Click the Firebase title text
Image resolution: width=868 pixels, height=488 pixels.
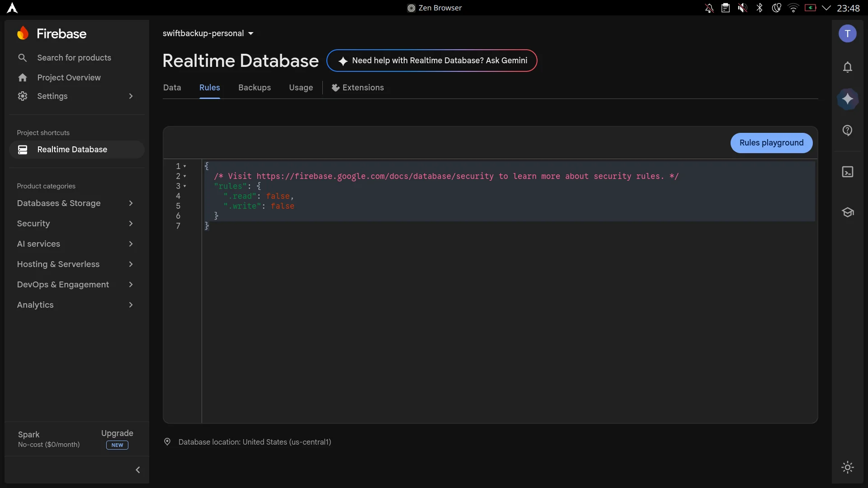pyautogui.click(x=61, y=33)
